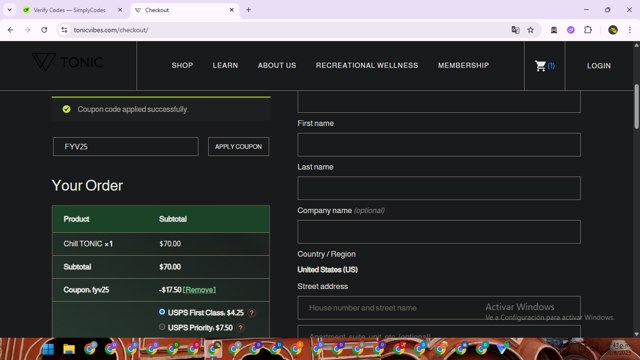Focus the Street address field
This screenshot has width=640, height=360.
click(439, 308)
